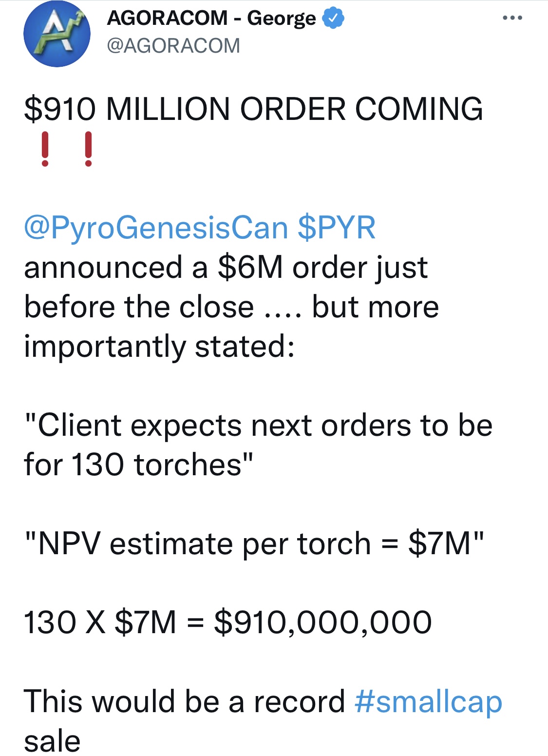Click the "Client expects next orders" quote line
The height and width of the screenshot is (756, 548).
pyautogui.click(x=258, y=426)
